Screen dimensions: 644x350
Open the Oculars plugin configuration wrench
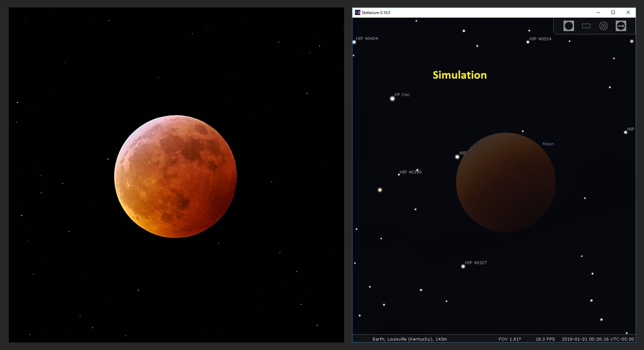pos(621,26)
